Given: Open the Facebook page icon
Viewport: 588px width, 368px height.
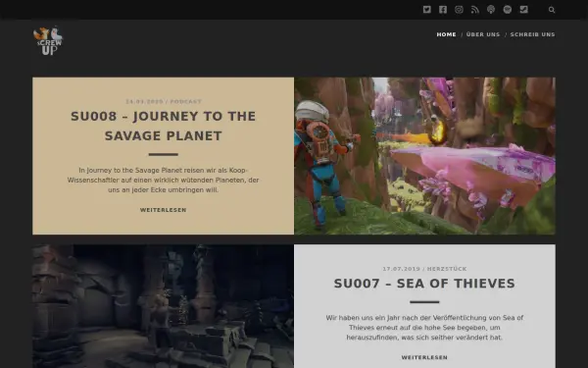Looking at the screenshot, I should pos(443,10).
